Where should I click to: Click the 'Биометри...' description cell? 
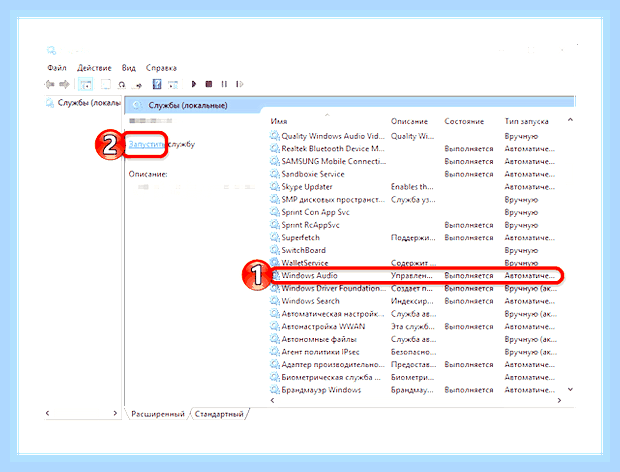tap(412, 377)
